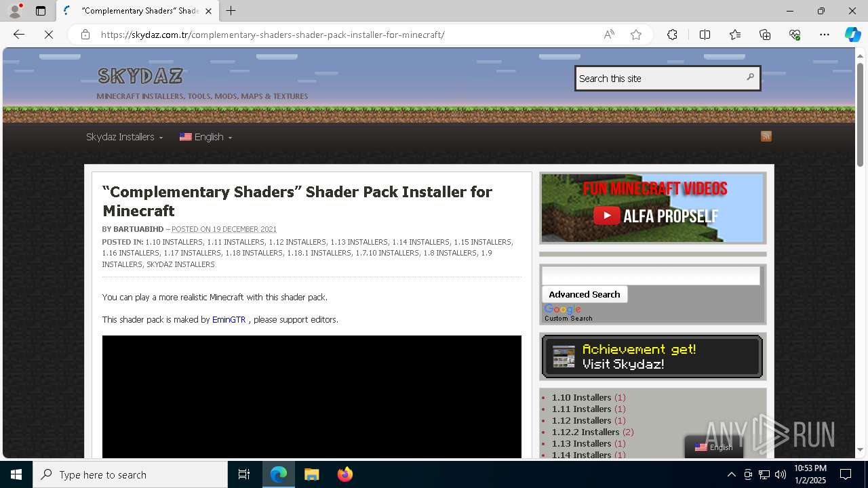Click the address bar URL
Viewport: 868px width, 488px height.
[273, 35]
